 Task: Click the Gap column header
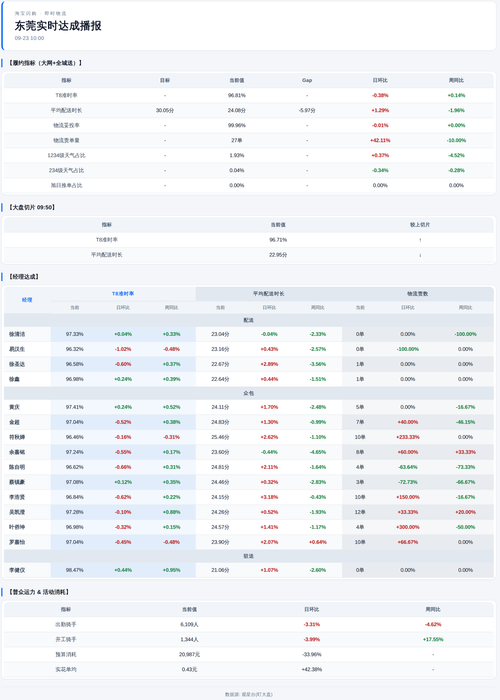[307, 80]
